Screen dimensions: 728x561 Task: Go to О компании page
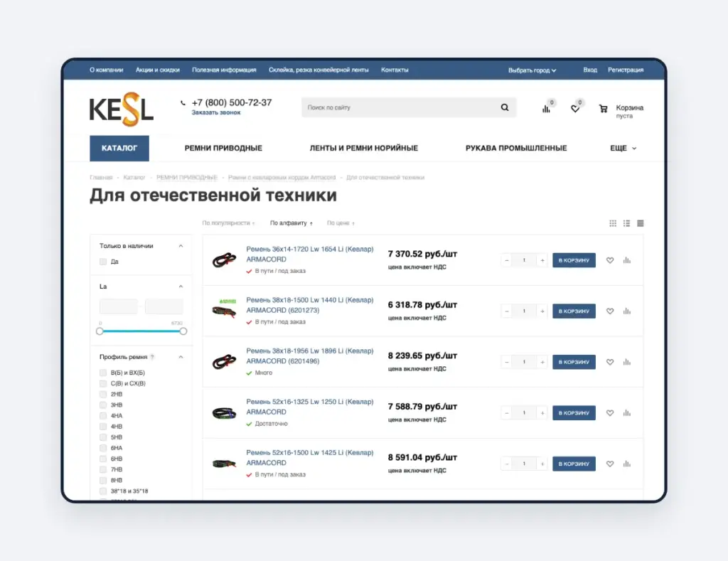[107, 70]
